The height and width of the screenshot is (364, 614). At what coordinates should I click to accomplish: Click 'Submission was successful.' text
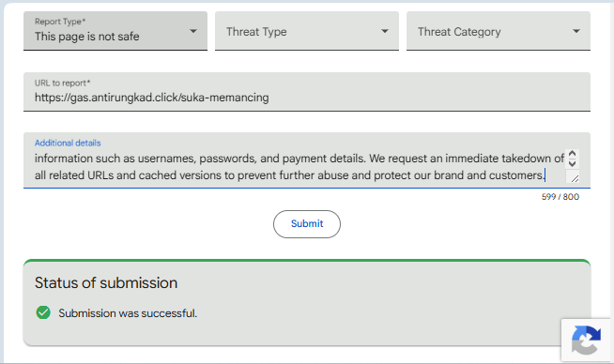(x=128, y=313)
